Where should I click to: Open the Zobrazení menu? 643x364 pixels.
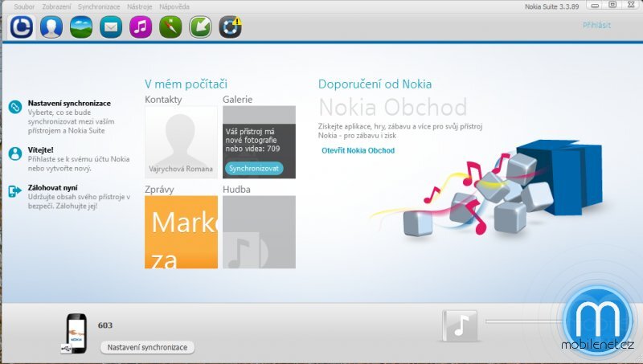(56, 6)
